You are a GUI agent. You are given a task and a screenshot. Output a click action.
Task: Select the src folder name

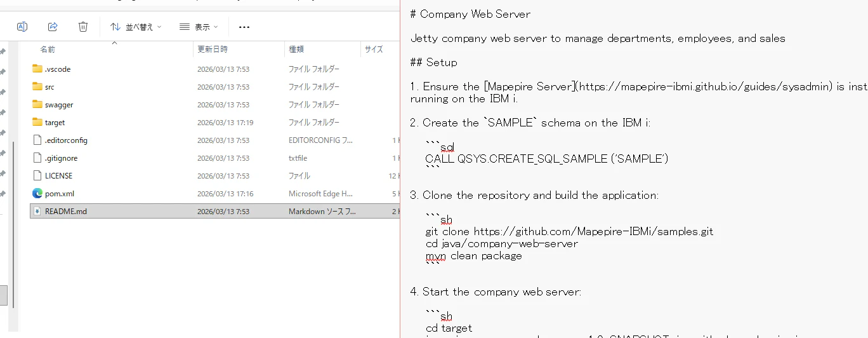click(49, 87)
